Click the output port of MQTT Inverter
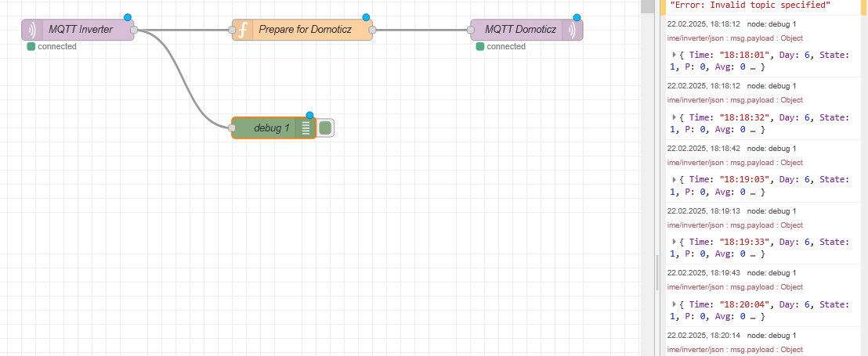 [x=134, y=30]
